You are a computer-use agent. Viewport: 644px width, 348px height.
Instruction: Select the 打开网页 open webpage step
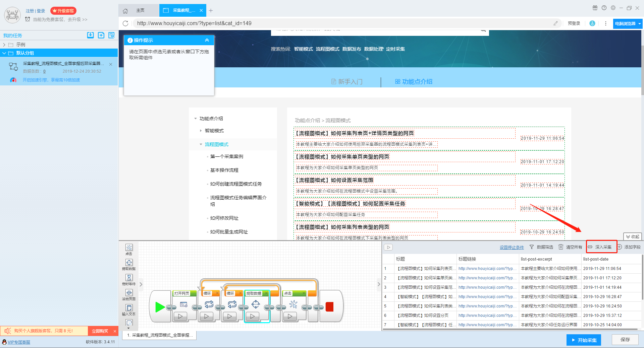(183, 304)
